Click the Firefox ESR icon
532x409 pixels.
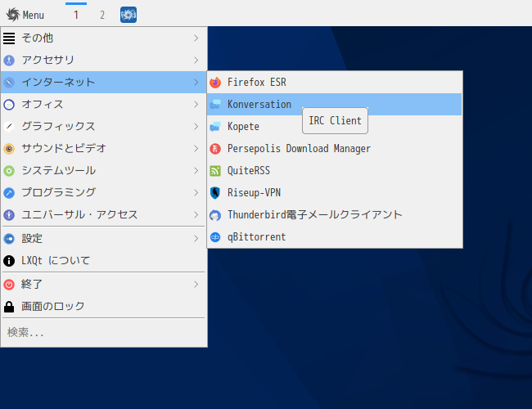click(x=215, y=83)
